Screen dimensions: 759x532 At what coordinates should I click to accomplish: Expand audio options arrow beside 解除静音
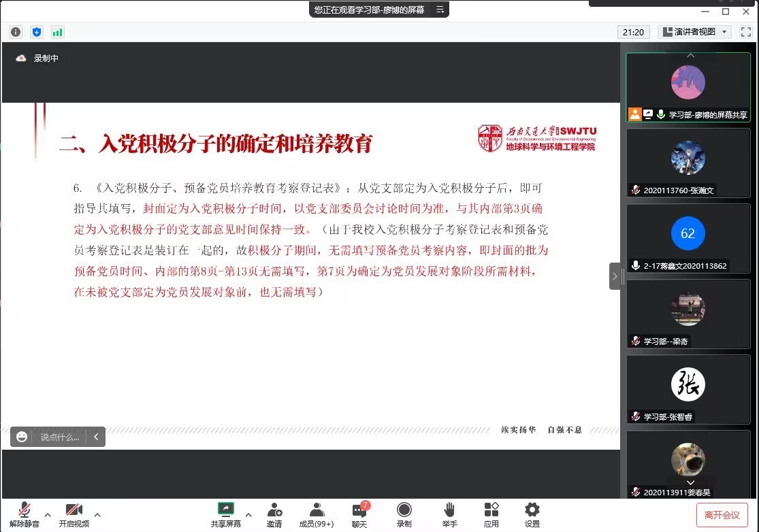coord(48,514)
